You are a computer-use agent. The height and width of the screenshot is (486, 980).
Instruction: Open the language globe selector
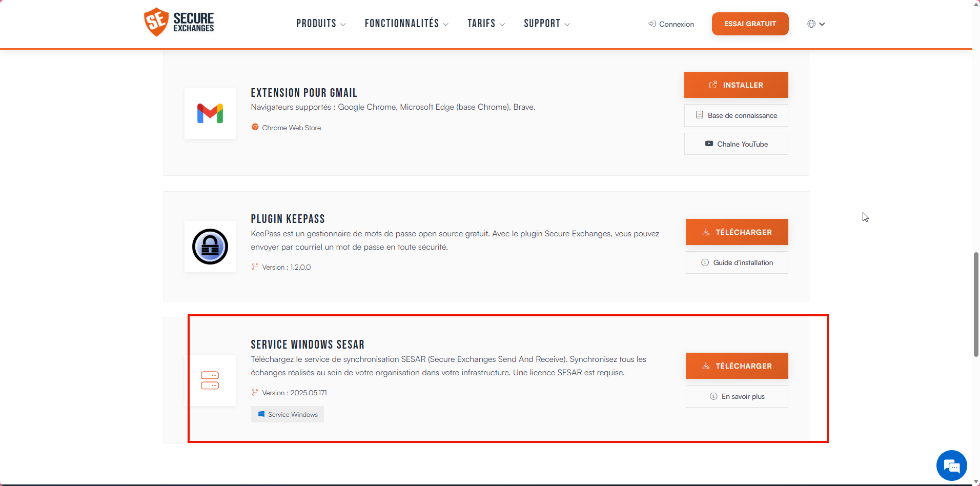[816, 24]
